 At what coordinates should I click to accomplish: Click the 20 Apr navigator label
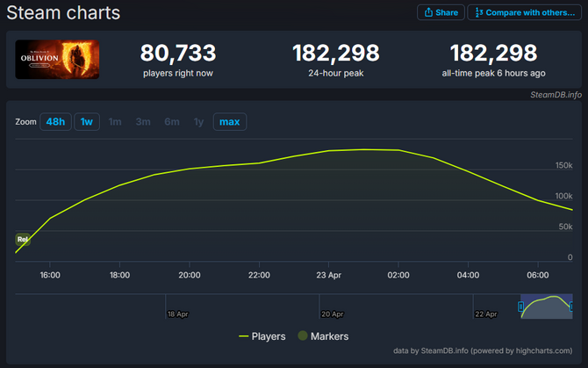(333, 314)
